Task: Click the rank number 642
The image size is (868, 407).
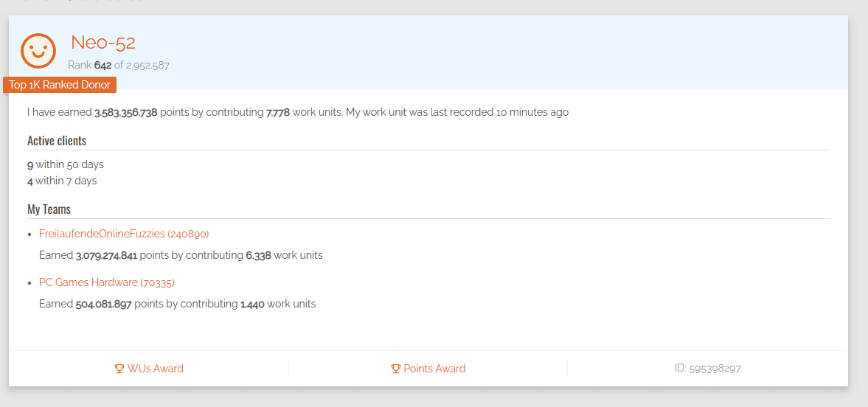Action: pyautogui.click(x=103, y=66)
